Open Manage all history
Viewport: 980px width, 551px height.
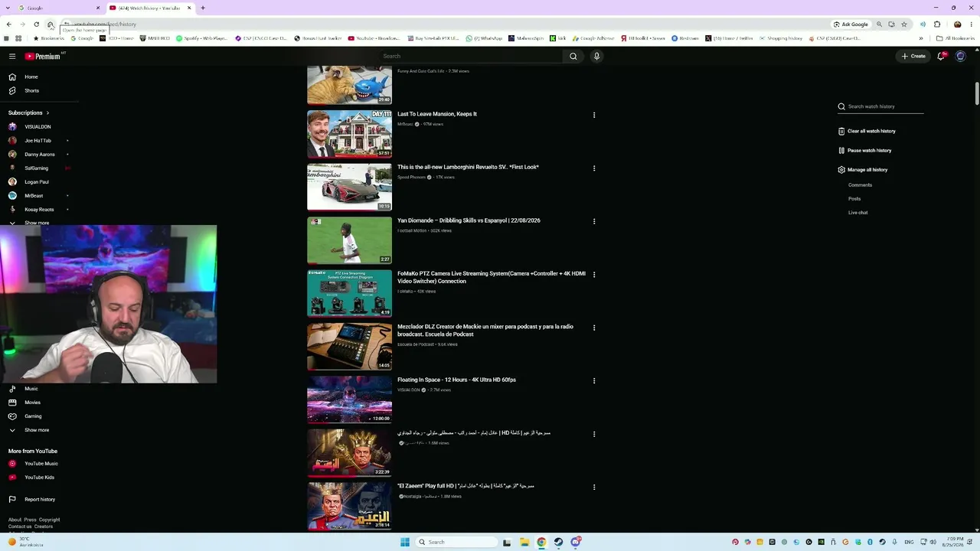pos(863,170)
